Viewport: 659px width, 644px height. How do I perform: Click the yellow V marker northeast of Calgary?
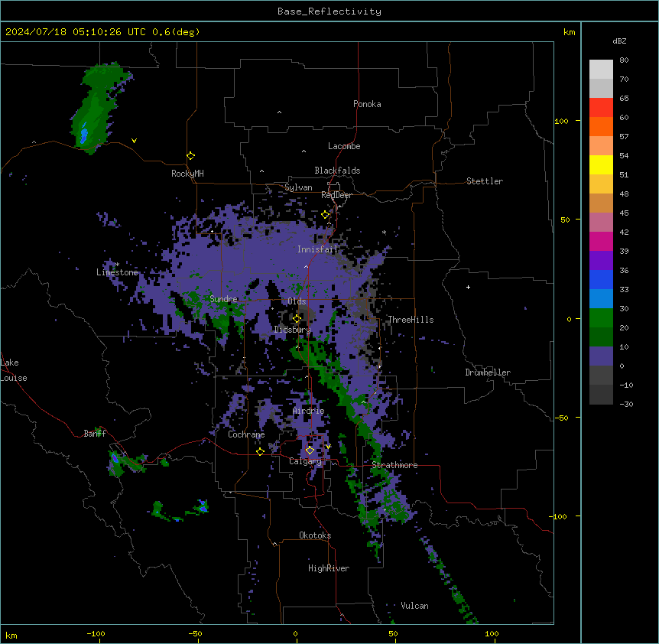click(x=328, y=447)
